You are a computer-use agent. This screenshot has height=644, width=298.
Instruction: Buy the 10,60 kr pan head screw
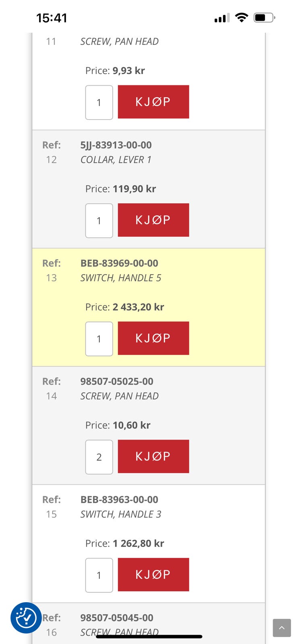[153, 456]
